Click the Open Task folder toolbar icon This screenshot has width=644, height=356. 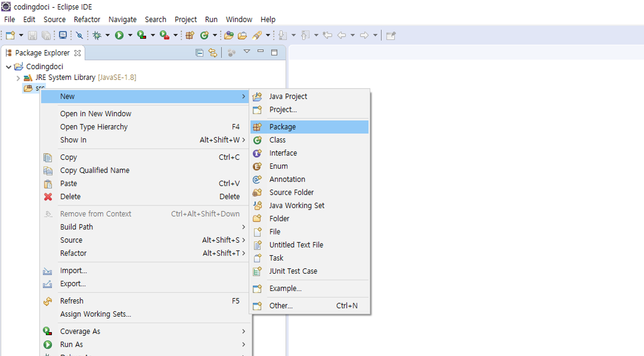tap(242, 35)
